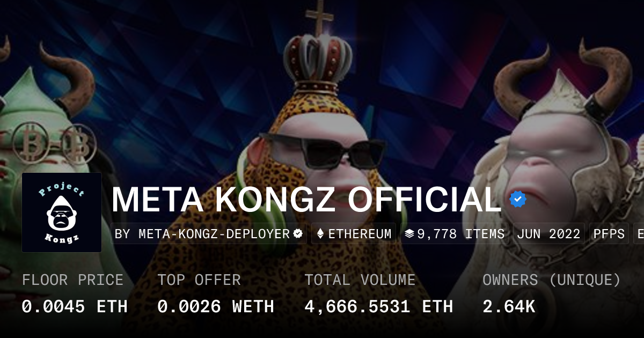Click the JUN 2022 creation date tag

tap(549, 234)
